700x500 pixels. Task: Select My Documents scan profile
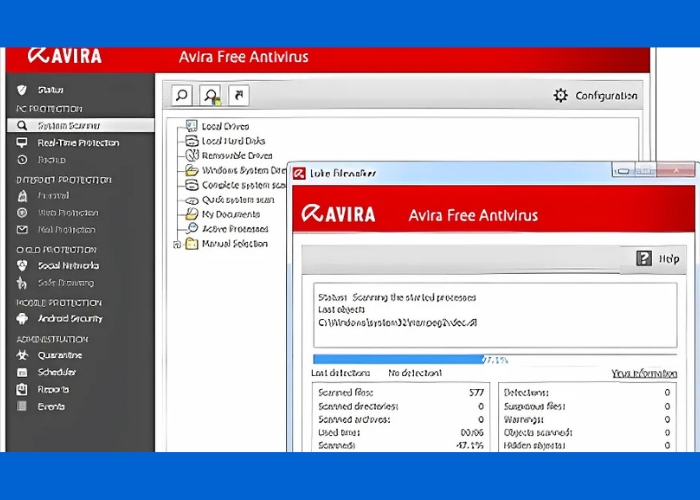230,214
